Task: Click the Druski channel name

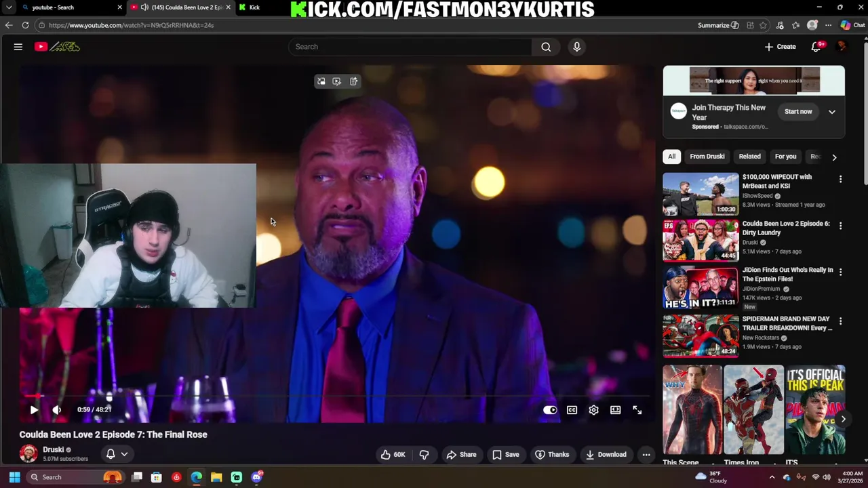Action: (54, 449)
